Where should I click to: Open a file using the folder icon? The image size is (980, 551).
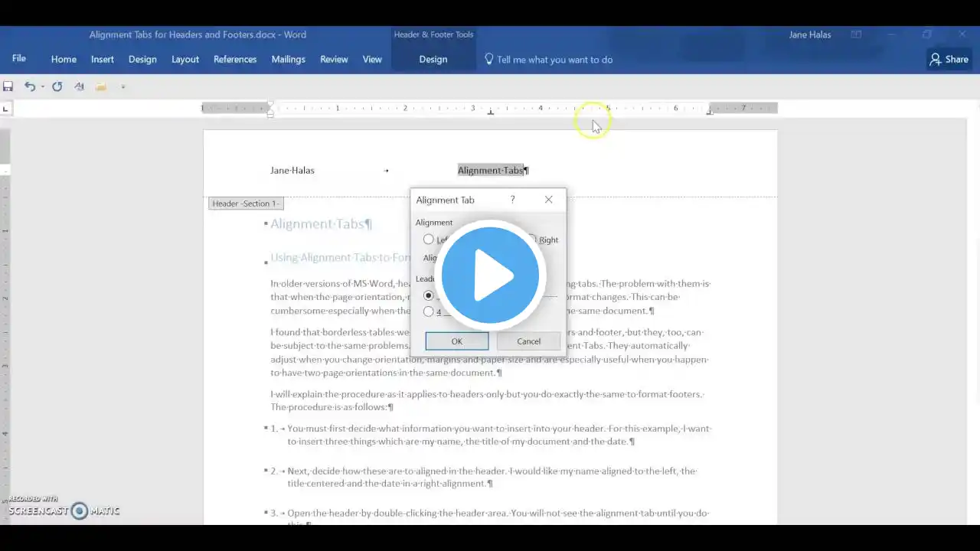(x=101, y=86)
